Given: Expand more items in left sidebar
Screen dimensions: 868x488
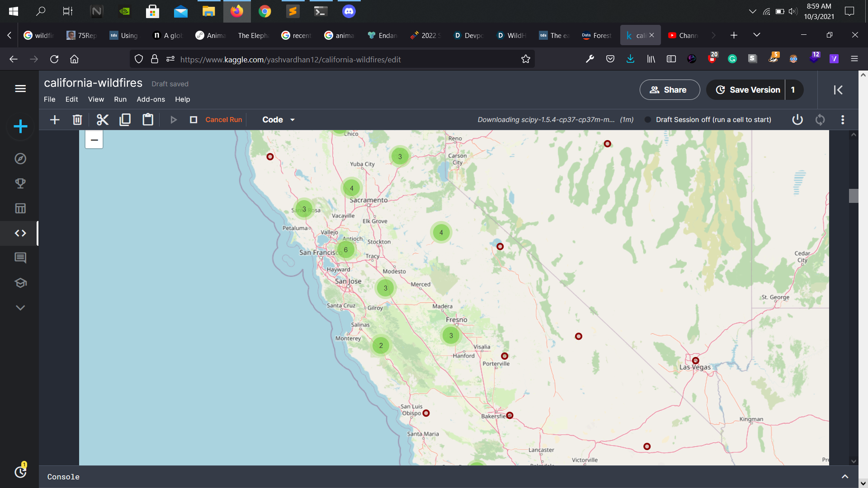Looking at the screenshot, I should click(x=20, y=308).
